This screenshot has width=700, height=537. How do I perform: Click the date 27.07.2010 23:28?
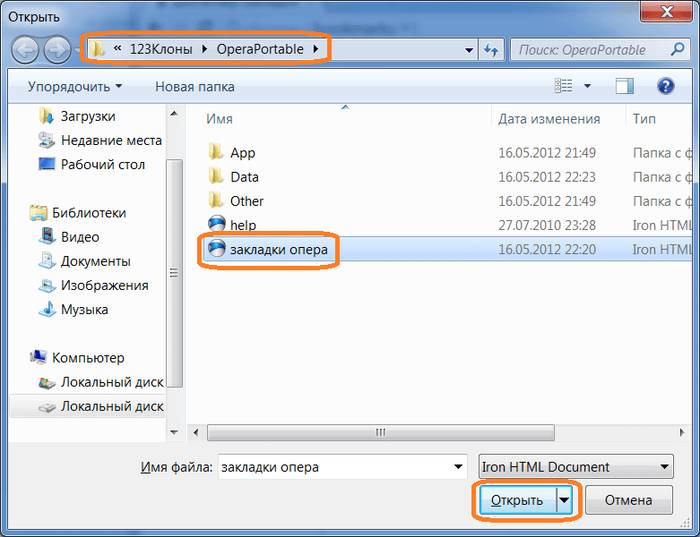pyautogui.click(x=547, y=225)
